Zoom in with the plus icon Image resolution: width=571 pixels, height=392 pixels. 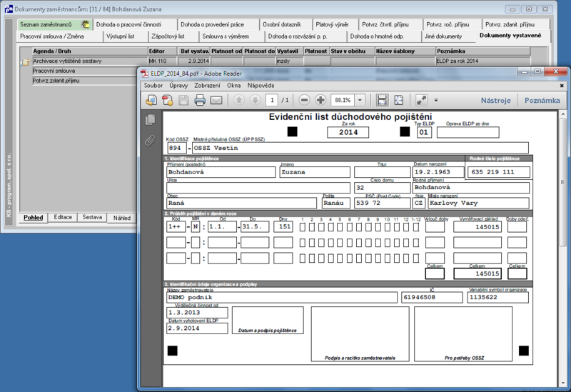point(320,100)
